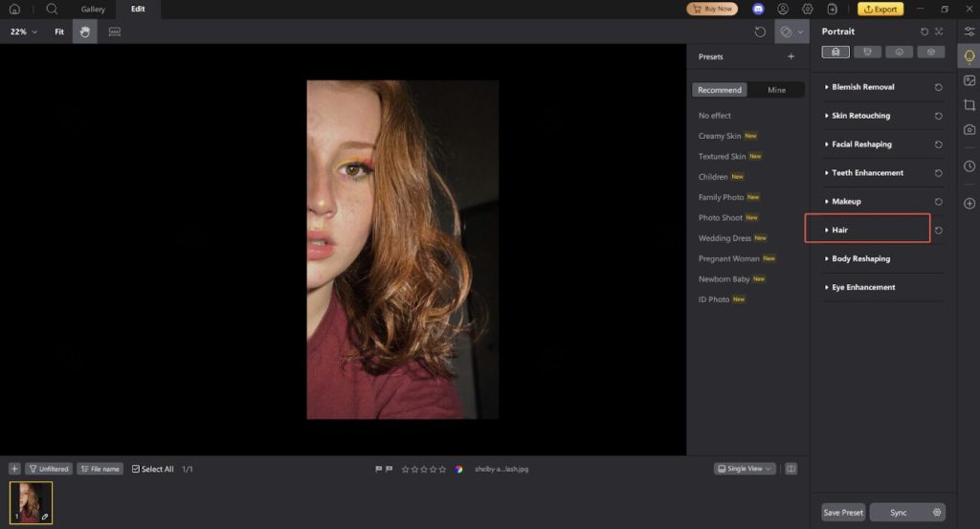Open the Crop tool in right sidebar
The height and width of the screenshot is (529, 980).
click(x=969, y=105)
